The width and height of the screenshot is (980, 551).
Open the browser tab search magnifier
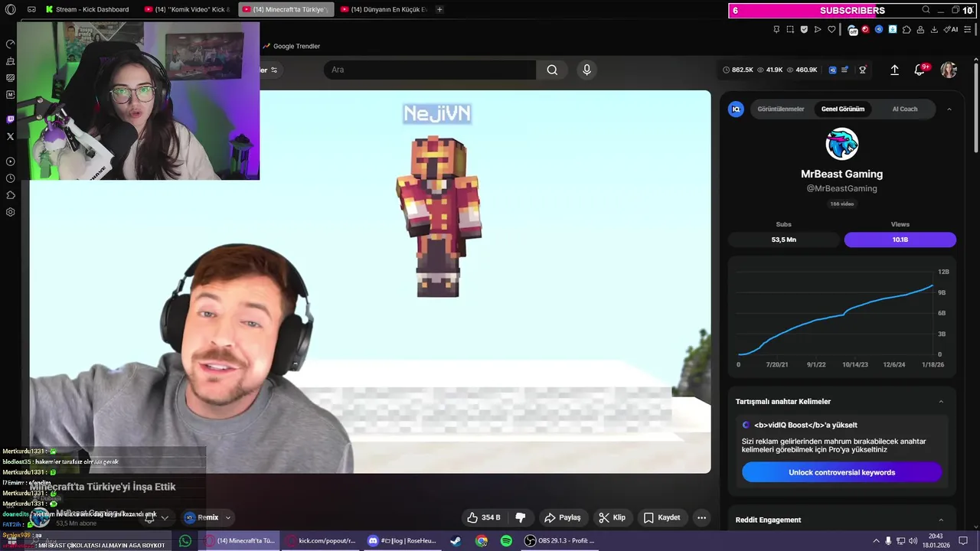(926, 10)
